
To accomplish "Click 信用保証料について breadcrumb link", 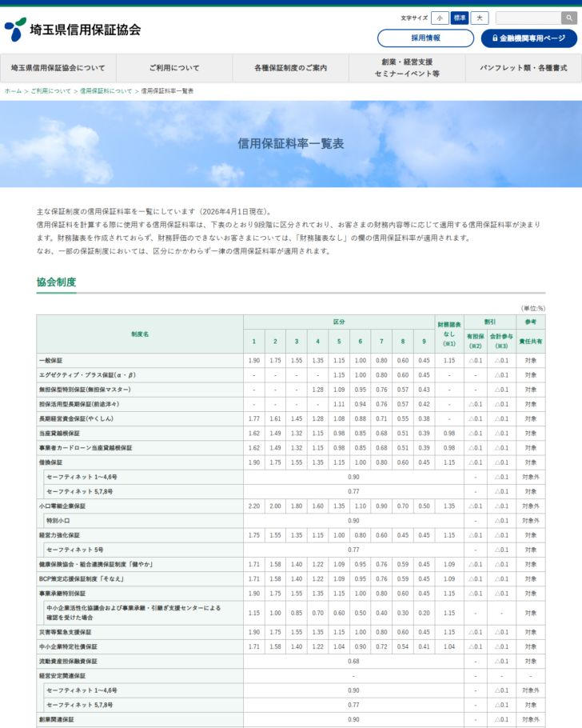I will pos(106,91).
